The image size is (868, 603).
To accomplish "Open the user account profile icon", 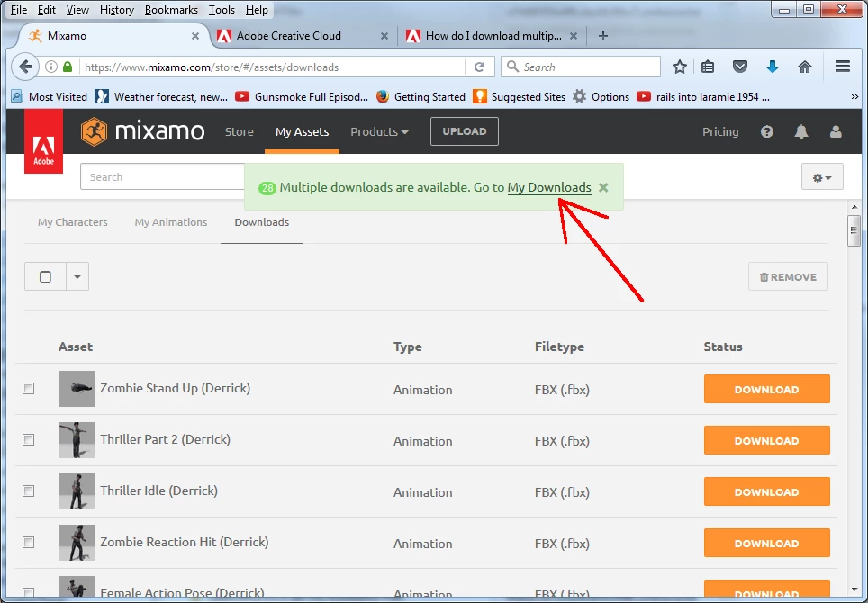I will click(x=836, y=131).
